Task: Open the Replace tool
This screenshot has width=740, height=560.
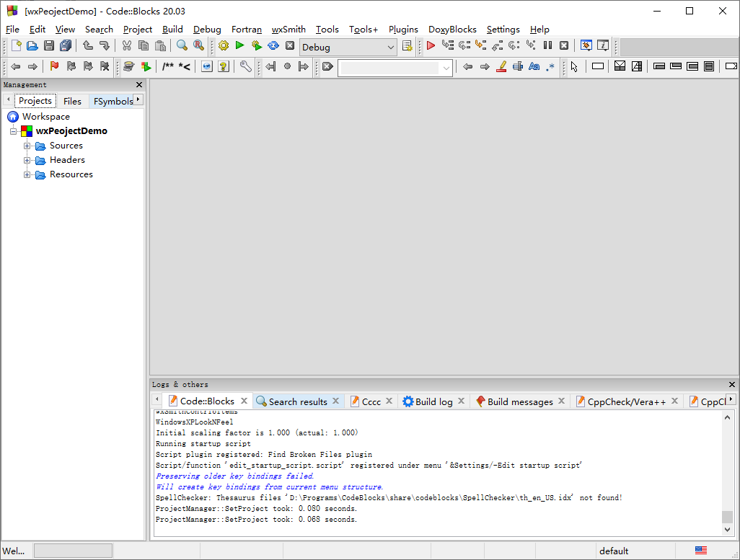Action: tap(198, 45)
